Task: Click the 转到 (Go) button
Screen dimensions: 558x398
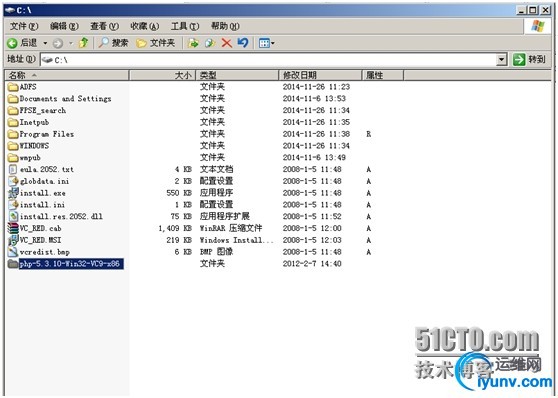Action: pyautogui.click(x=529, y=59)
